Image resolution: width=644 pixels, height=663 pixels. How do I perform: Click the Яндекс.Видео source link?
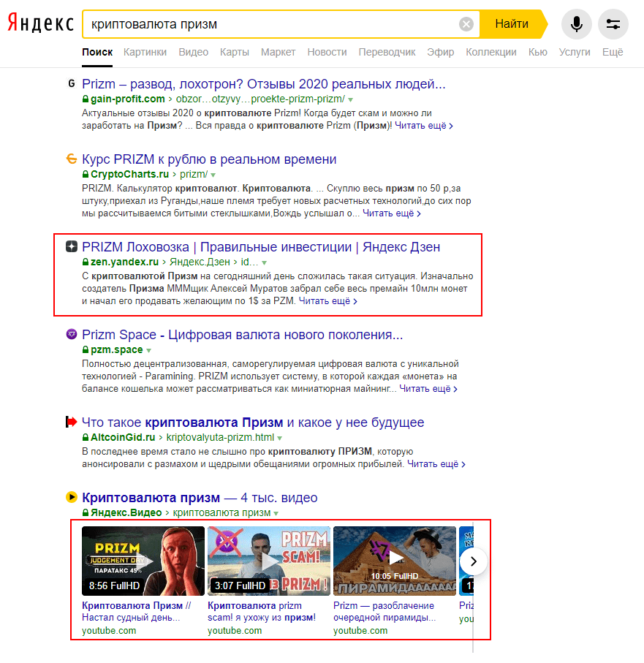pos(126,512)
